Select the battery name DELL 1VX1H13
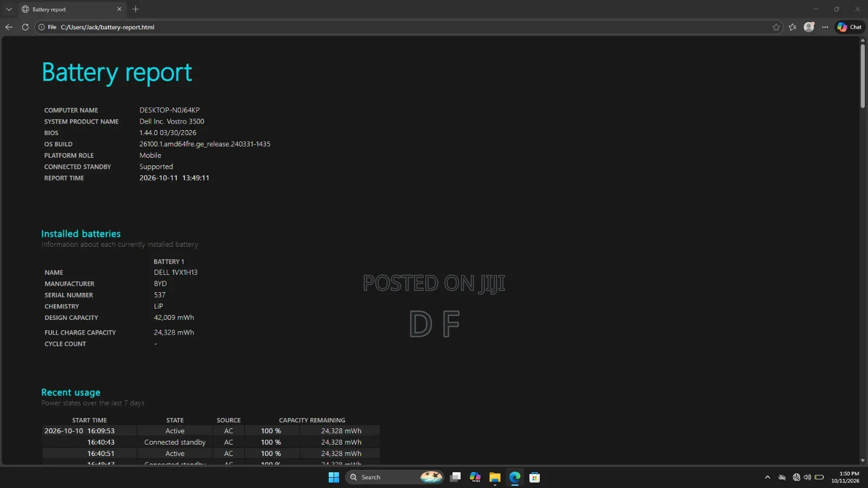The width and height of the screenshot is (868, 488). click(176, 272)
